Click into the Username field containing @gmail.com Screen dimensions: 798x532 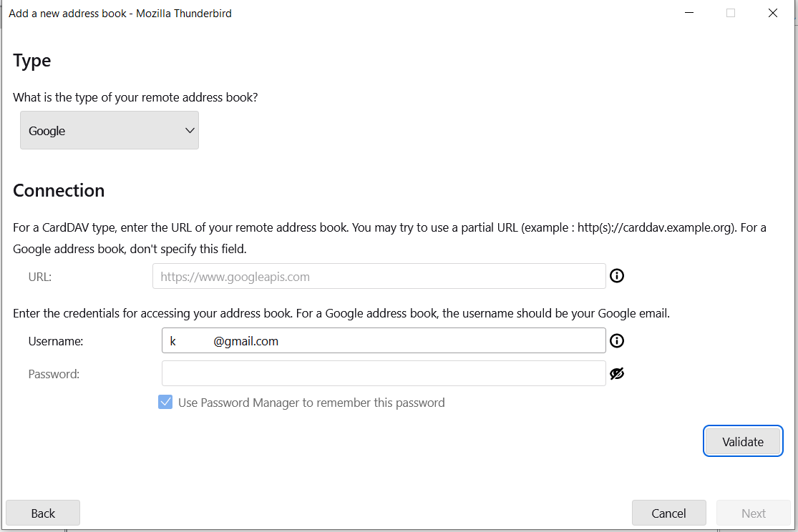tap(384, 340)
